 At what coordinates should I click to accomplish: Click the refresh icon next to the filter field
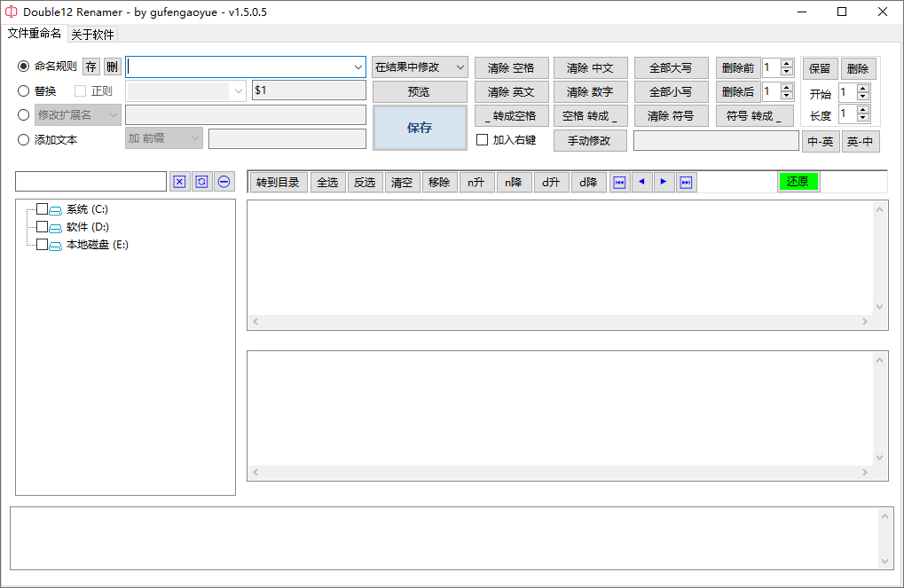(202, 182)
